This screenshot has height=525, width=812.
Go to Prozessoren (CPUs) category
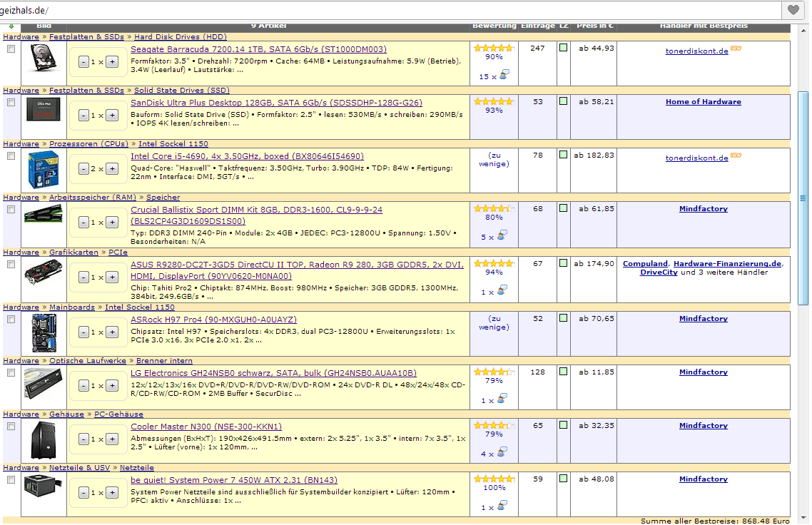pos(88,144)
